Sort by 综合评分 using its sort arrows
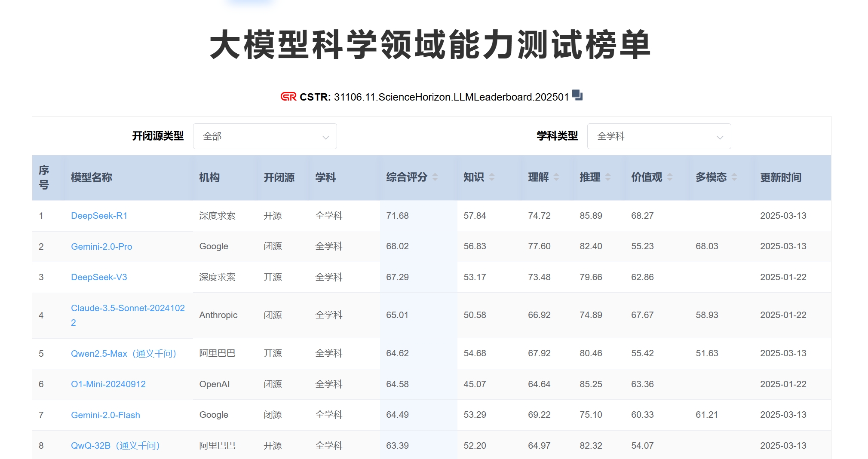This screenshot has height=459, width=868. [x=435, y=177]
